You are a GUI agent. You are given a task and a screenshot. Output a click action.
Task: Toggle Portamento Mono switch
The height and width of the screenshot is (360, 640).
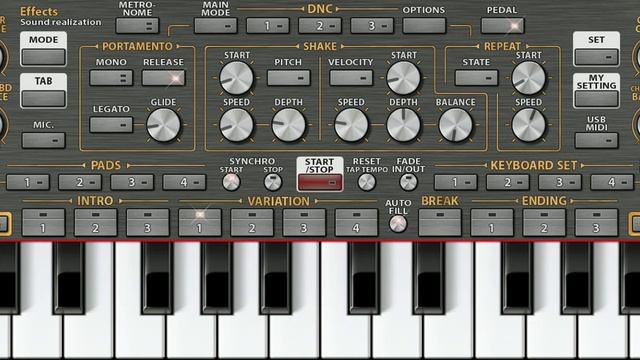coord(111,78)
